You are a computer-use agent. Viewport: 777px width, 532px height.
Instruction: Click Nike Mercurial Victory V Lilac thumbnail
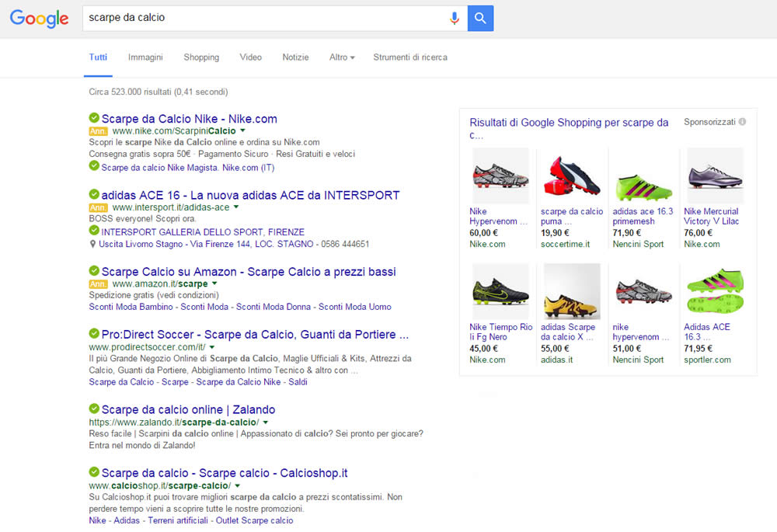[715, 176]
